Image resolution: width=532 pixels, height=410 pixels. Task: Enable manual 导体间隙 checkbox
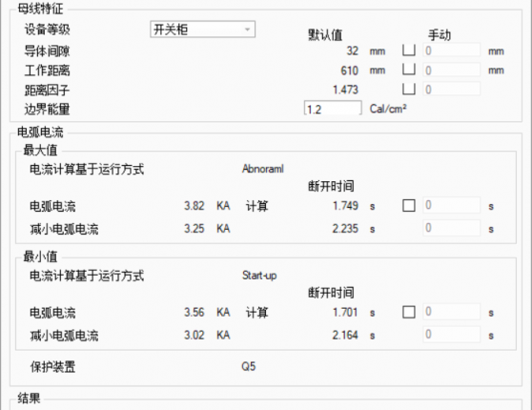tap(409, 51)
